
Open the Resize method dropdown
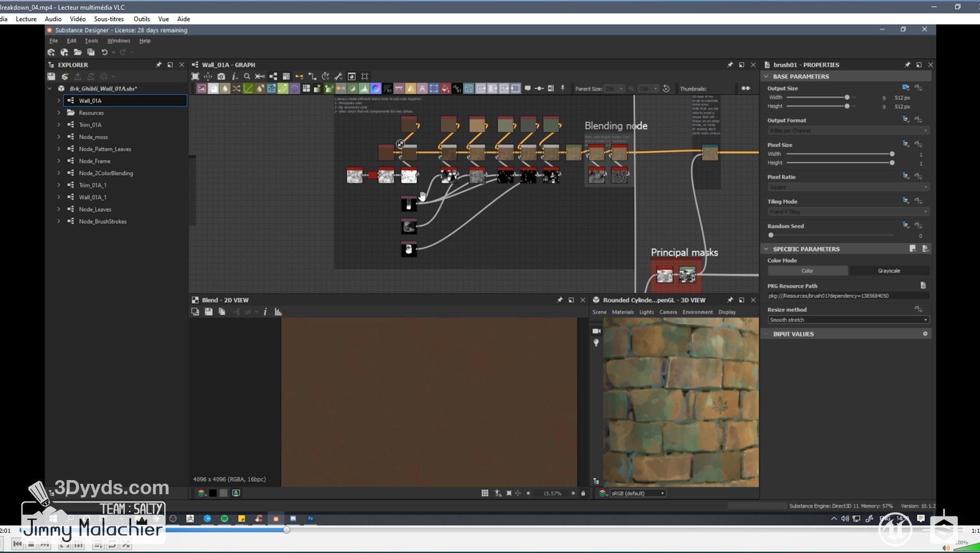[x=848, y=320]
